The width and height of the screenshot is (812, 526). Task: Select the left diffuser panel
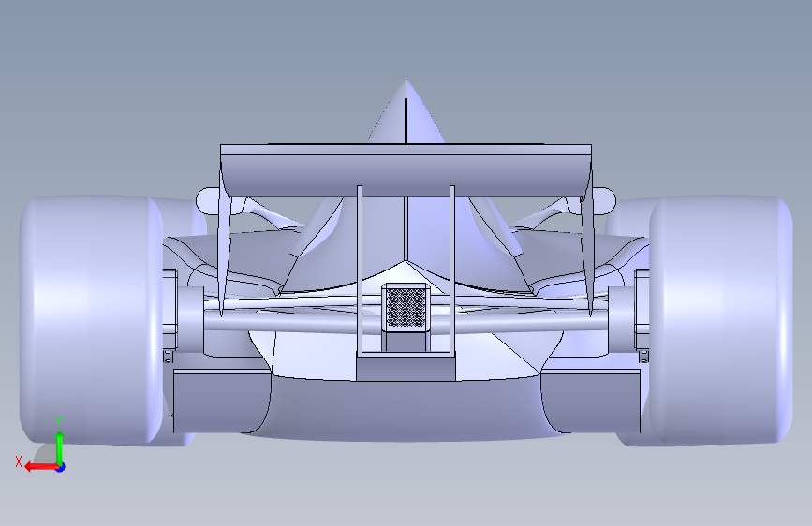coord(220,402)
